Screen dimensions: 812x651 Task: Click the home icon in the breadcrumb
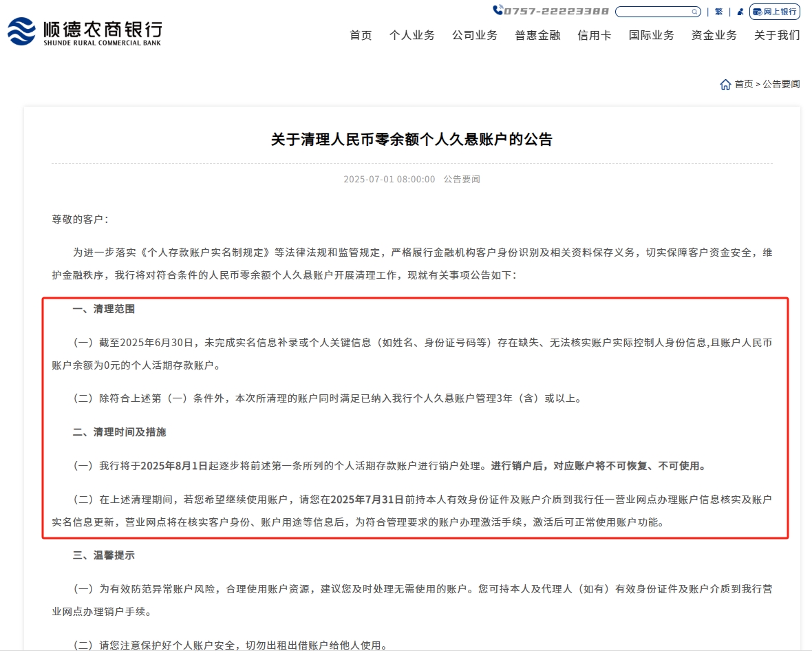click(x=726, y=84)
